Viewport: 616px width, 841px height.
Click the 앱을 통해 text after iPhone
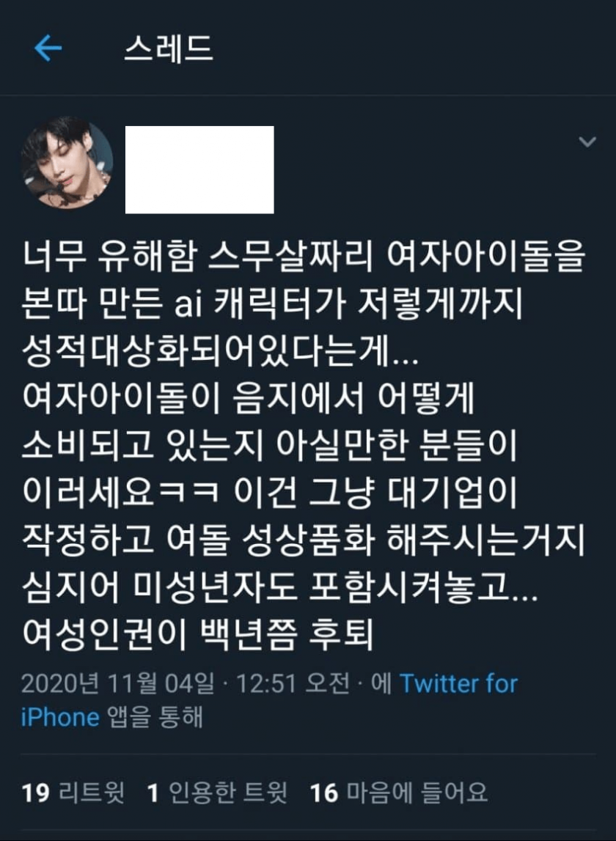(155, 717)
